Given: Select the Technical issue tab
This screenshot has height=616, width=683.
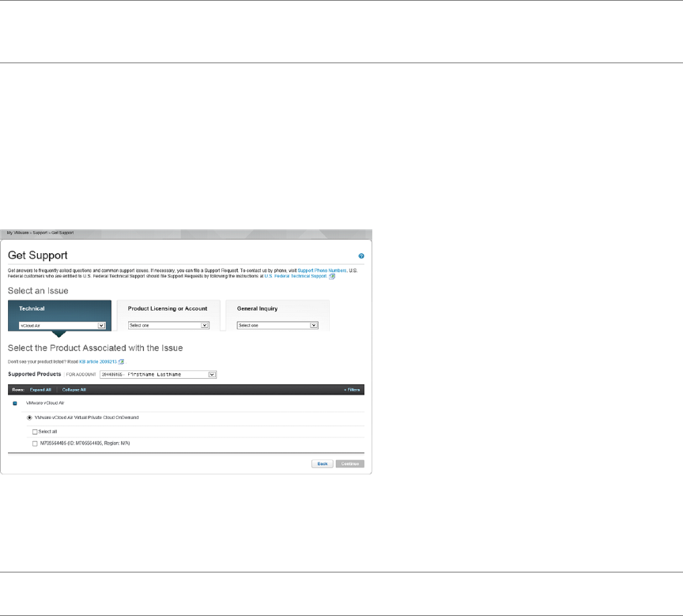Looking at the screenshot, I should click(59, 316).
